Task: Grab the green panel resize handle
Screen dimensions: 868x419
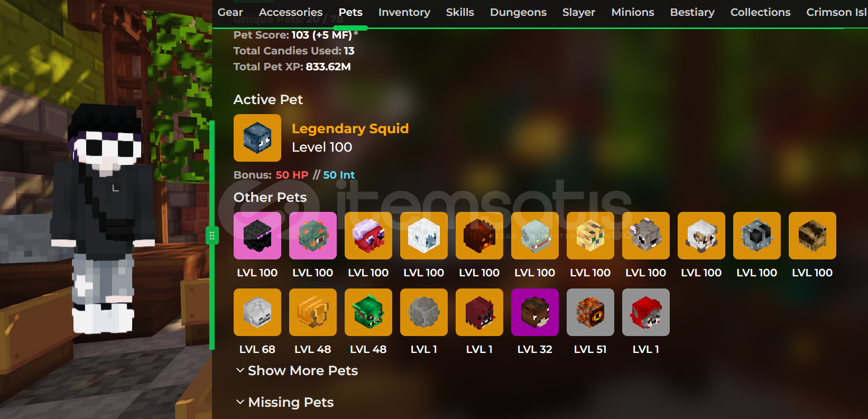Action: tap(212, 235)
